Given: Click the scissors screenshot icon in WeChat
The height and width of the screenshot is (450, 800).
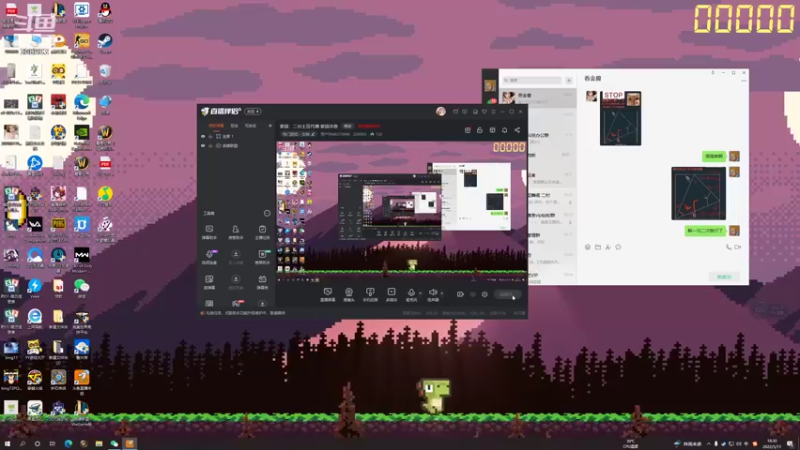Looking at the screenshot, I should (608, 247).
